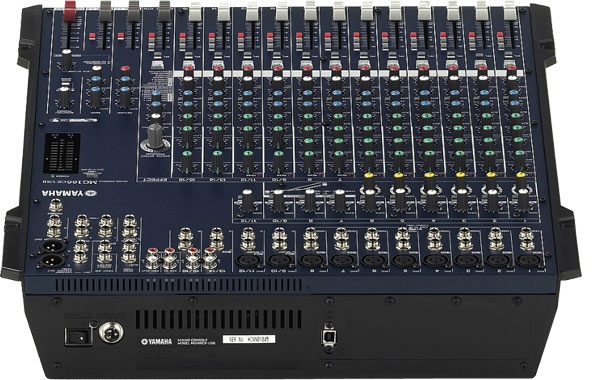Click the white fader cap at far right
This screenshot has width=600, height=380.
(510, 10)
